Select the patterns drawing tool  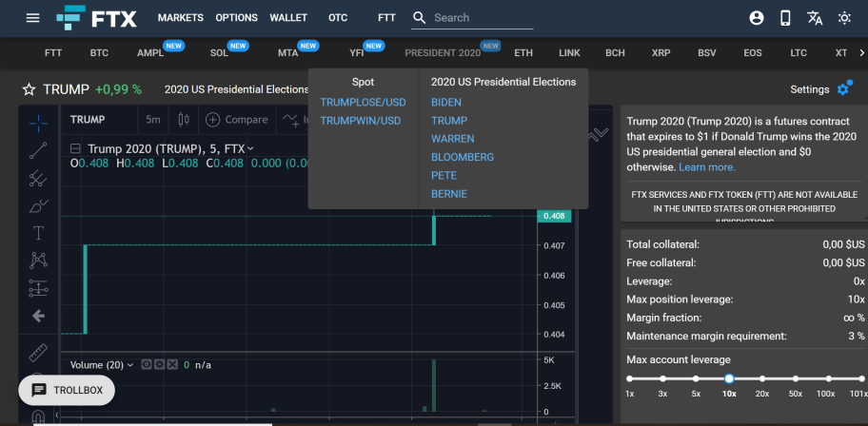(x=38, y=260)
